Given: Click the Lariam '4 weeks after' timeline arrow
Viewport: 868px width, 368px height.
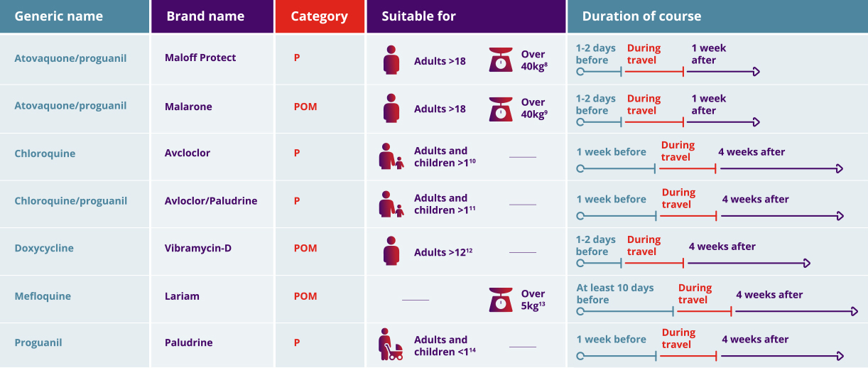Looking at the screenshot, I should (x=796, y=311).
